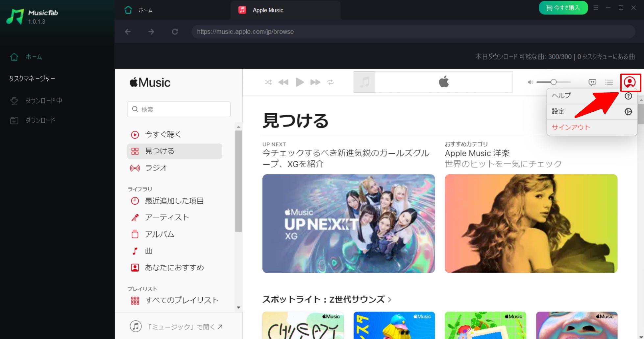Click the 世界のヒットを一気にチェック subtitle
This screenshot has height=339, width=644.
(x=503, y=164)
